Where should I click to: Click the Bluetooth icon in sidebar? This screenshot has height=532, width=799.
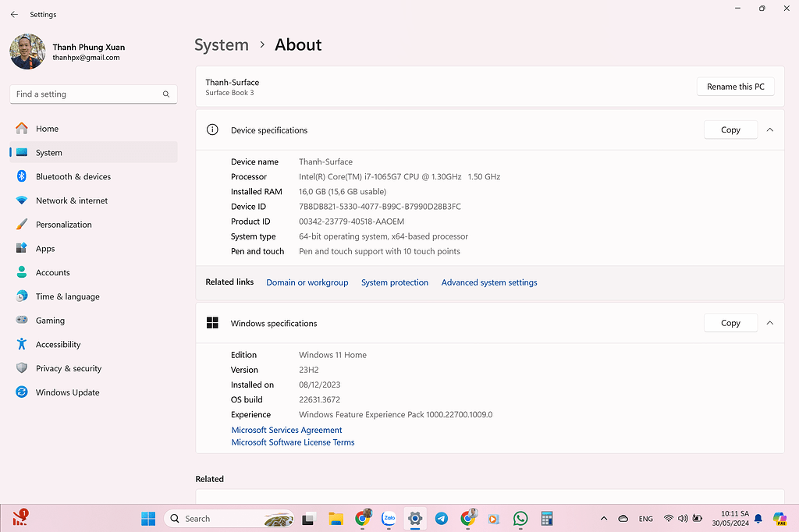tap(21, 176)
